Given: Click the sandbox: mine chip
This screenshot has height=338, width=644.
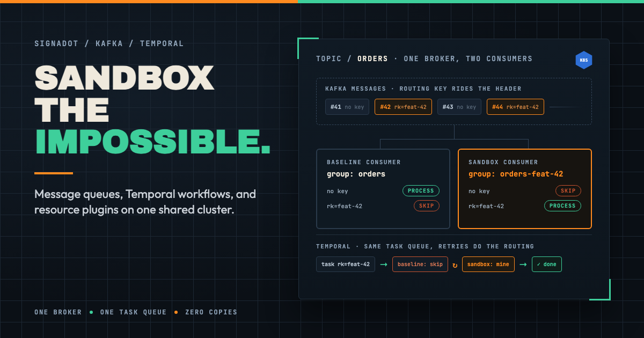Looking at the screenshot, I should coord(488,264).
